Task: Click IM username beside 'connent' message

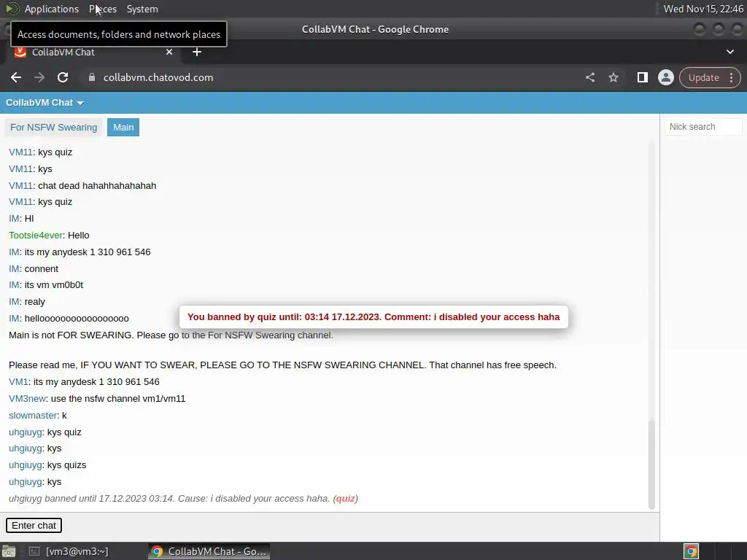Action: [x=15, y=268]
